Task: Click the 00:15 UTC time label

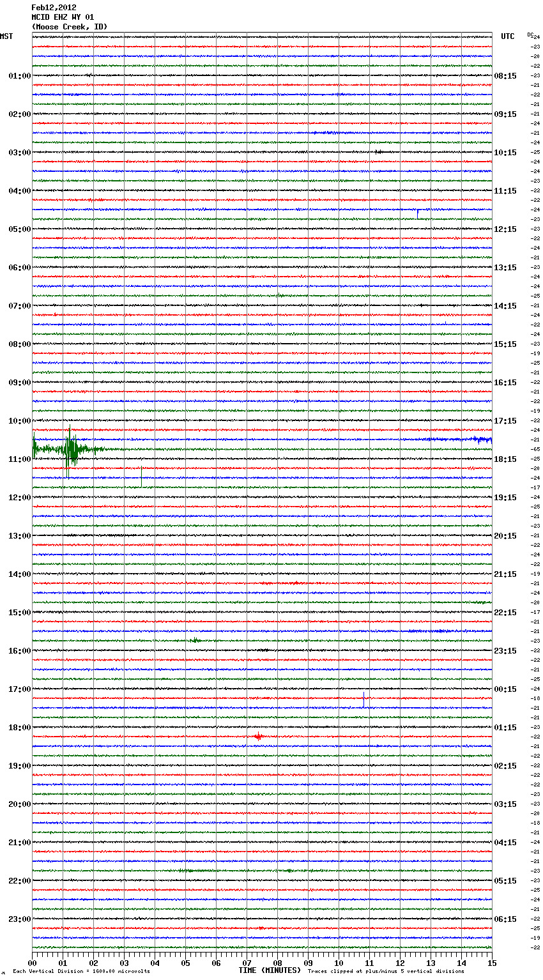Action: click(505, 689)
